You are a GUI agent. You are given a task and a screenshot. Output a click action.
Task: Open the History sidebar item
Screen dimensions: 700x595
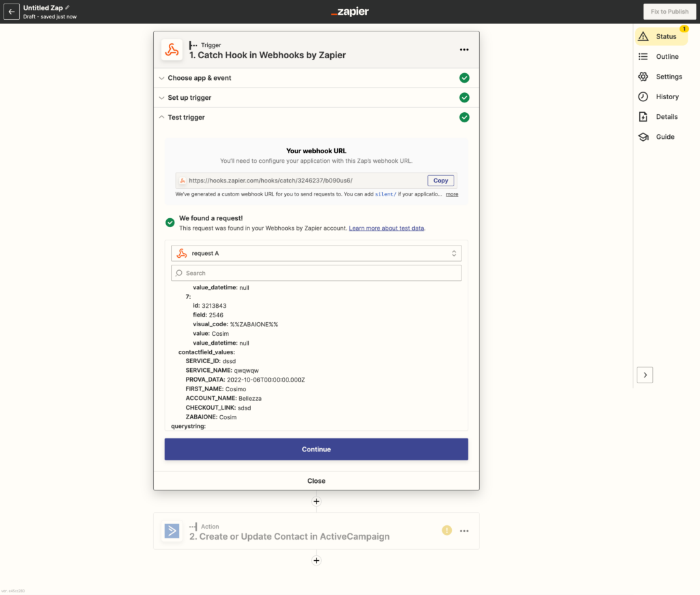(x=667, y=97)
